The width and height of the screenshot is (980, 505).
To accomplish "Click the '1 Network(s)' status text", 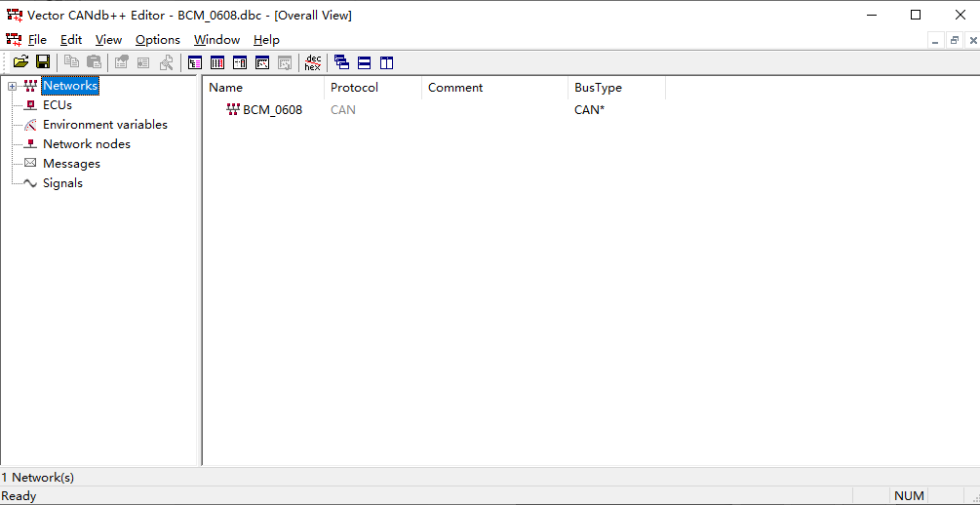I will 37,478.
